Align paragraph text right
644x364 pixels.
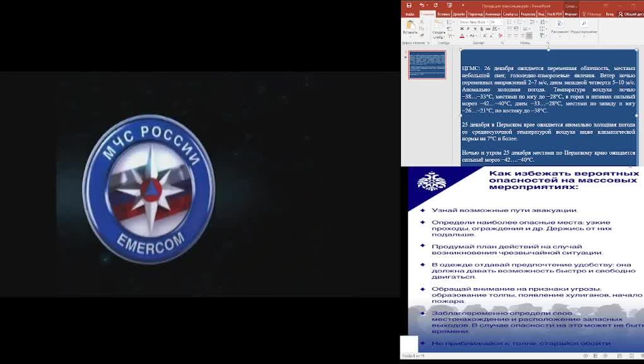523,36
